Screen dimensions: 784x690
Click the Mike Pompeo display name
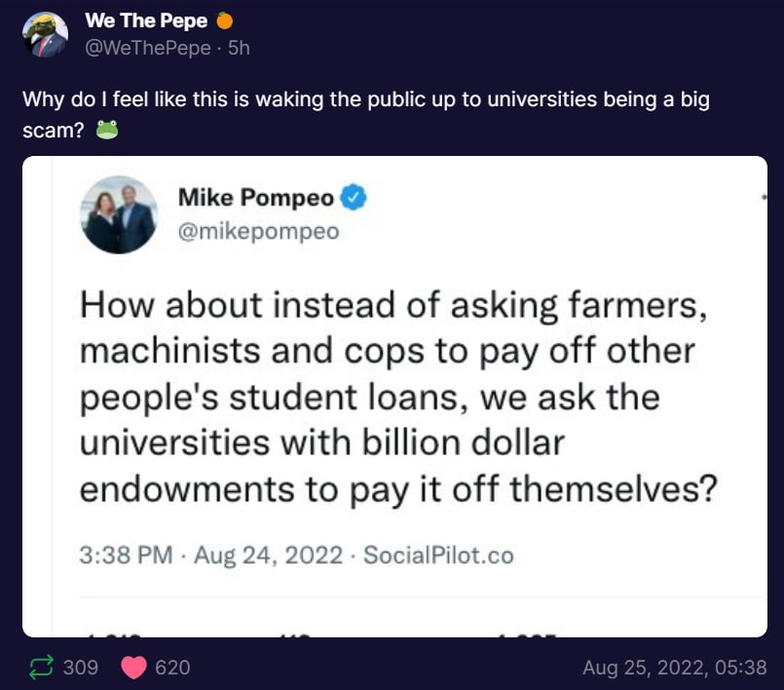tap(256, 197)
